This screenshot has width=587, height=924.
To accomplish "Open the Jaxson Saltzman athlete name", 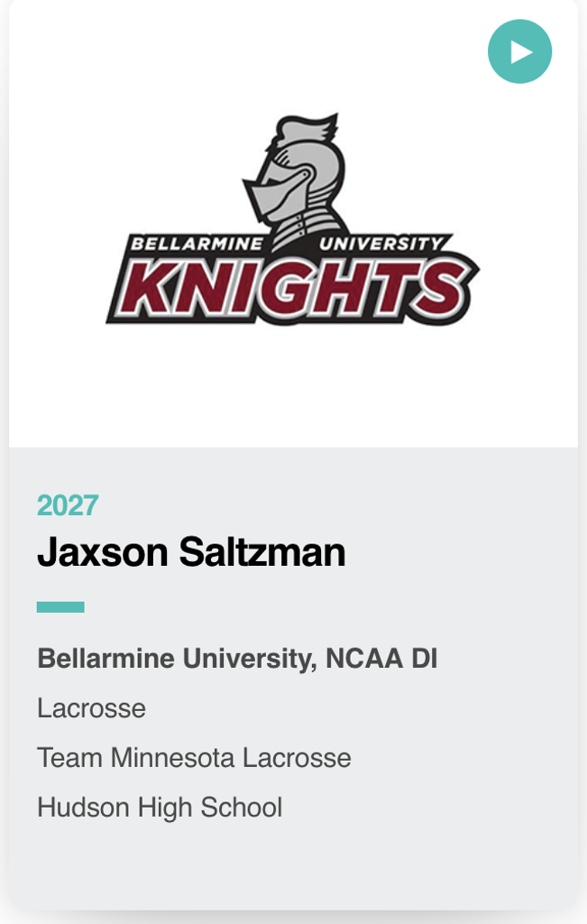I will click(x=191, y=552).
